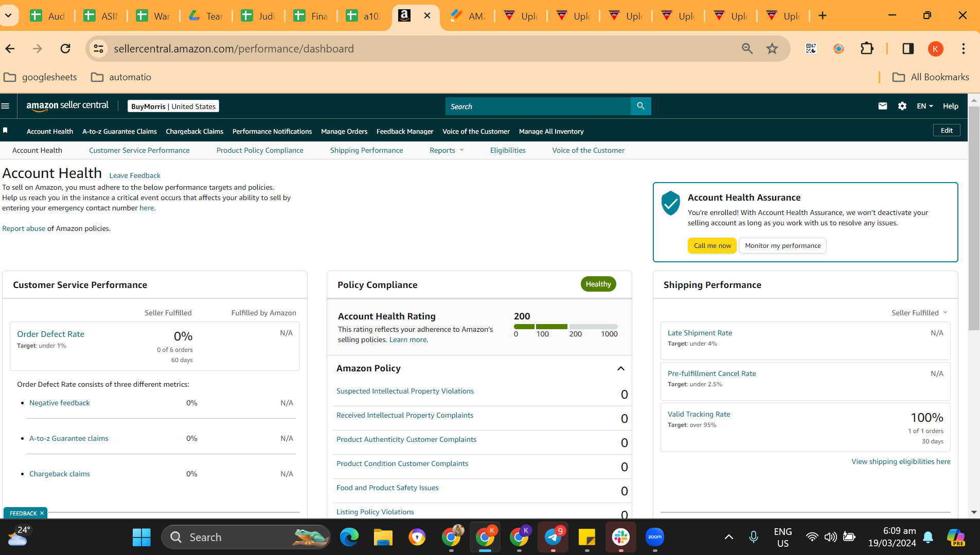This screenshot has height=555, width=980.
Task: Open the Seller Fulfilled dropdown in Shipping Performance
Action: pyautogui.click(x=919, y=313)
